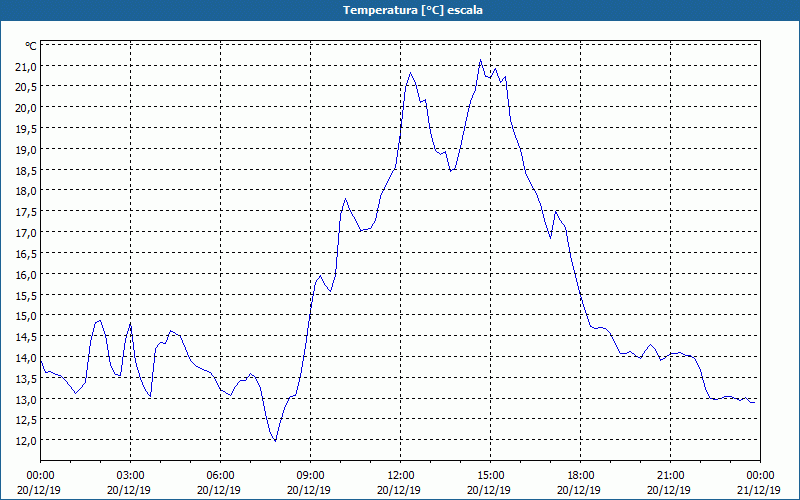Click the 00:00 label above 21/12/19
This screenshot has width=800, height=500.
[760, 476]
